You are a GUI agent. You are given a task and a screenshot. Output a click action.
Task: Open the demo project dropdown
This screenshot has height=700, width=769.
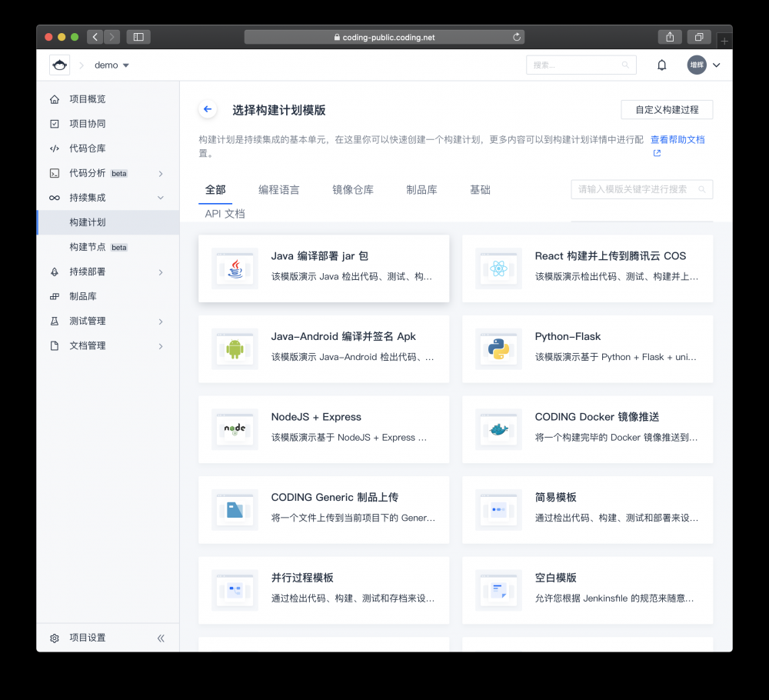click(x=112, y=65)
